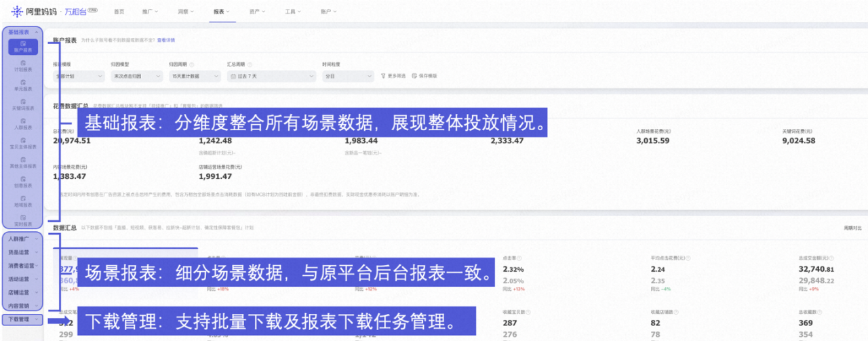Open the 时间粒度 dropdown showing 分日

(348, 77)
